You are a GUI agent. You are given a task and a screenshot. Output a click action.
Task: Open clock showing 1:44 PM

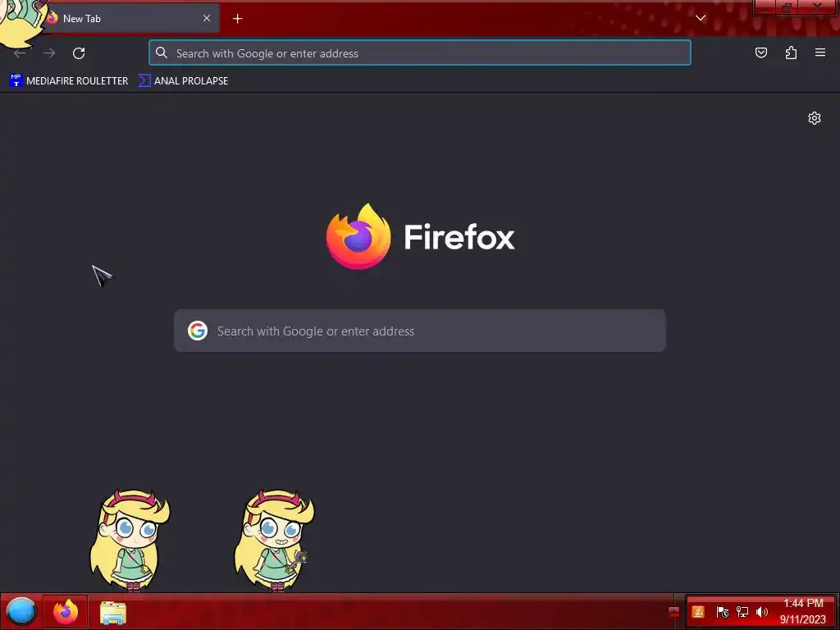click(802, 611)
